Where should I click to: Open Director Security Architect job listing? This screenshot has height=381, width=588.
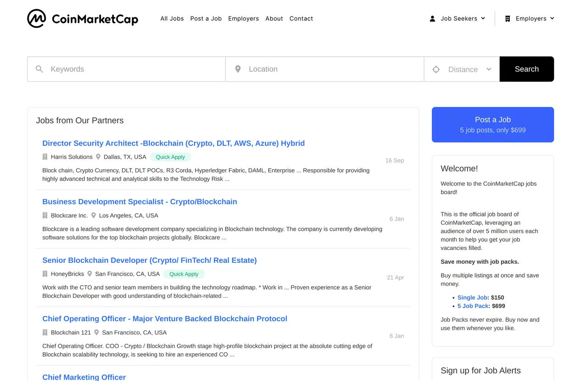(174, 143)
